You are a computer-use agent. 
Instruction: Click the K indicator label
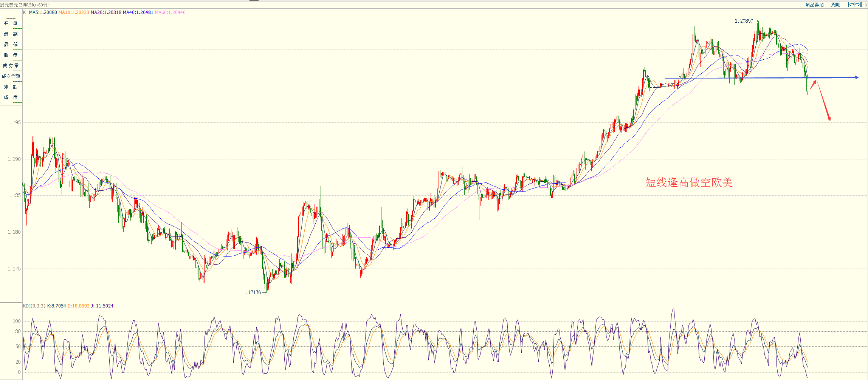point(25,12)
